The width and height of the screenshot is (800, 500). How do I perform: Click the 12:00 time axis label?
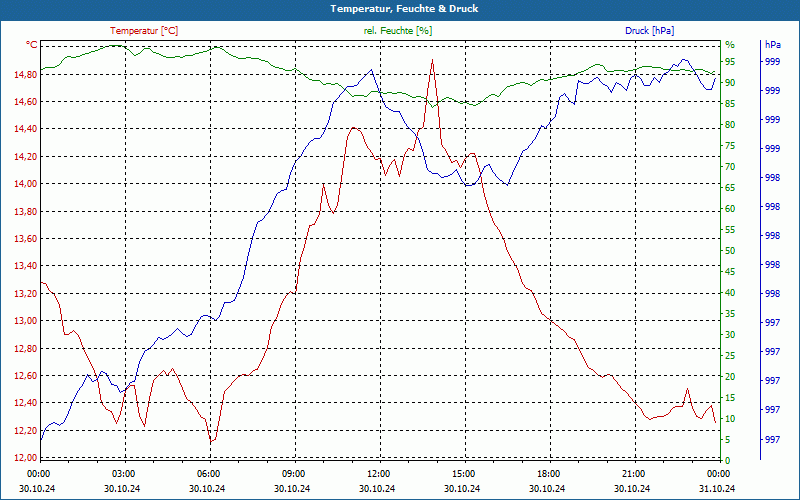[x=378, y=473]
